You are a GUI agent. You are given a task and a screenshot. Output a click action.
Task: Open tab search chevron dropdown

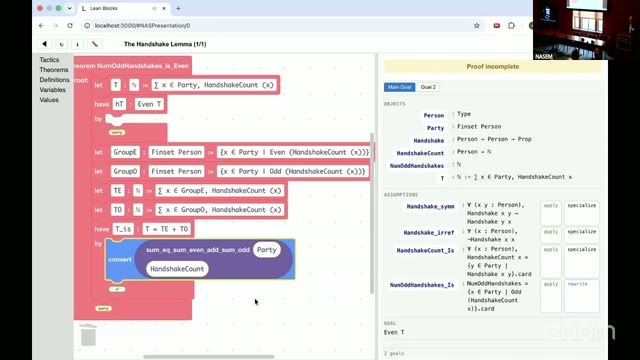point(69,8)
